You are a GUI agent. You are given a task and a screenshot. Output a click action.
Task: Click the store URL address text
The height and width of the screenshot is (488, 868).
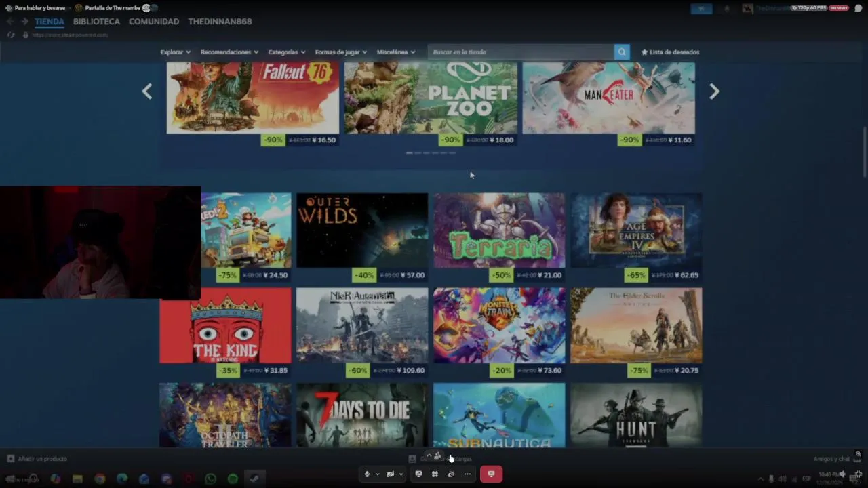(70, 35)
